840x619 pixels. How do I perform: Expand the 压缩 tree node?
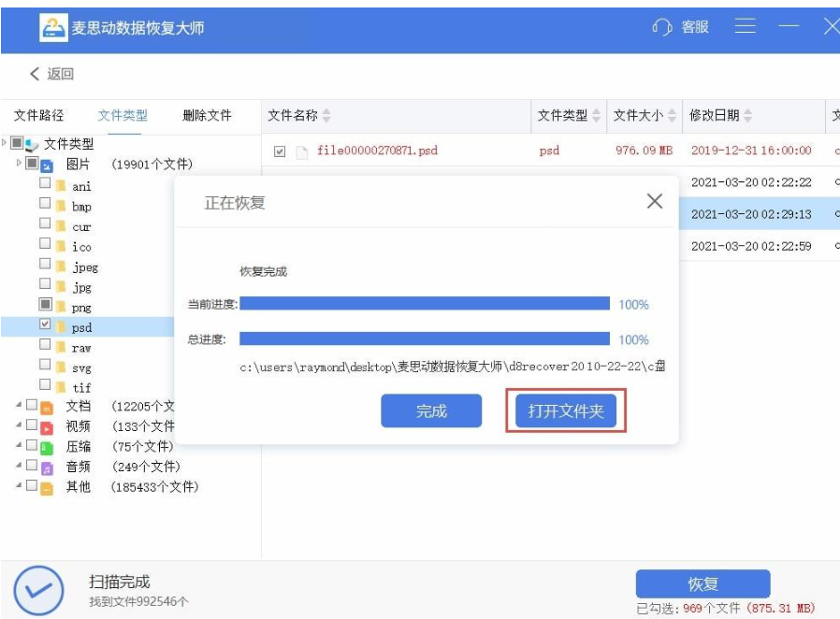point(19,445)
